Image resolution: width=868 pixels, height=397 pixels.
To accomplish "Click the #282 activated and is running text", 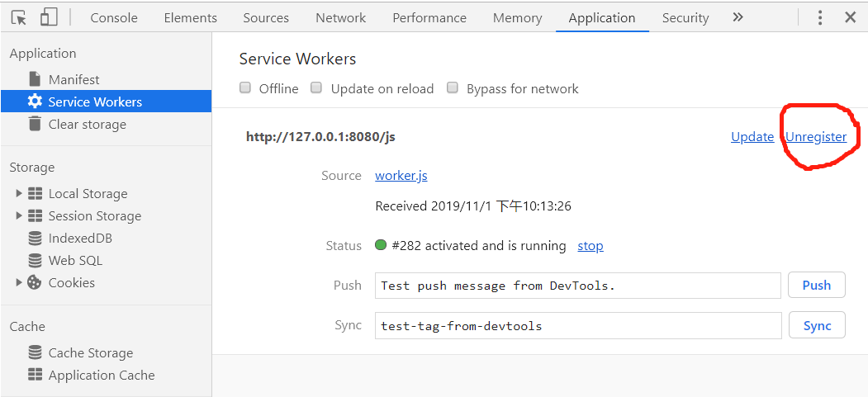I will 479,245.
